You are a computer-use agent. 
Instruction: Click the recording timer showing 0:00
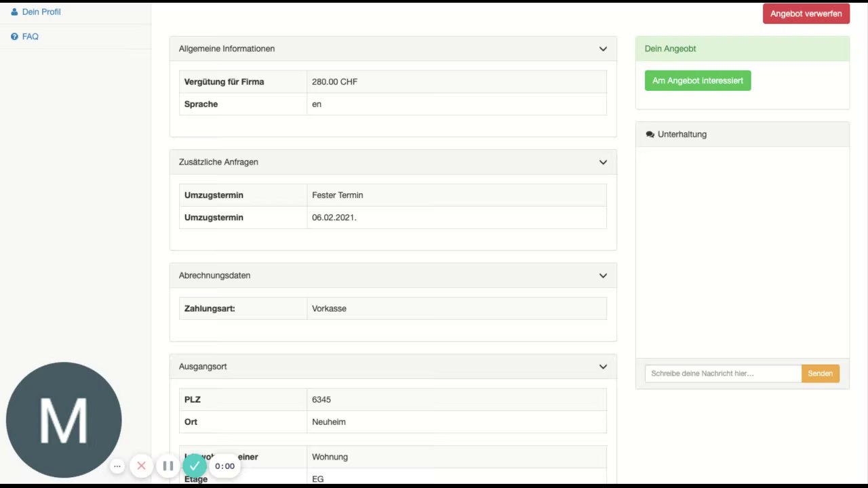click(224, 466)
